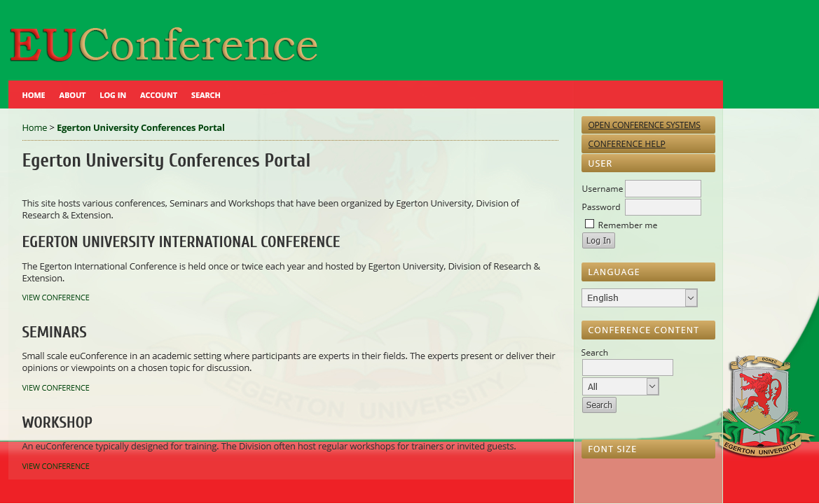This screenshot has width=819, height=504.
Task: Tick the Remember me checkbox
Action: [589, 224]
